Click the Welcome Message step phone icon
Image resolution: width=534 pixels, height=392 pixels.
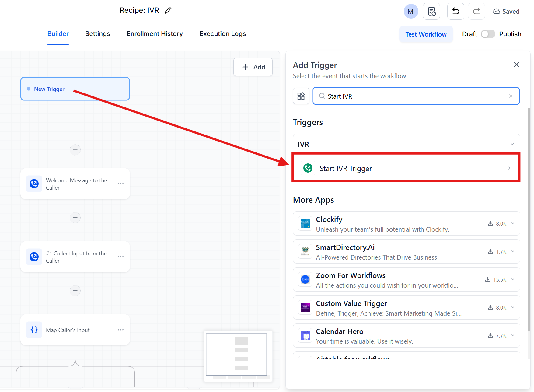(x=34, y=184)
